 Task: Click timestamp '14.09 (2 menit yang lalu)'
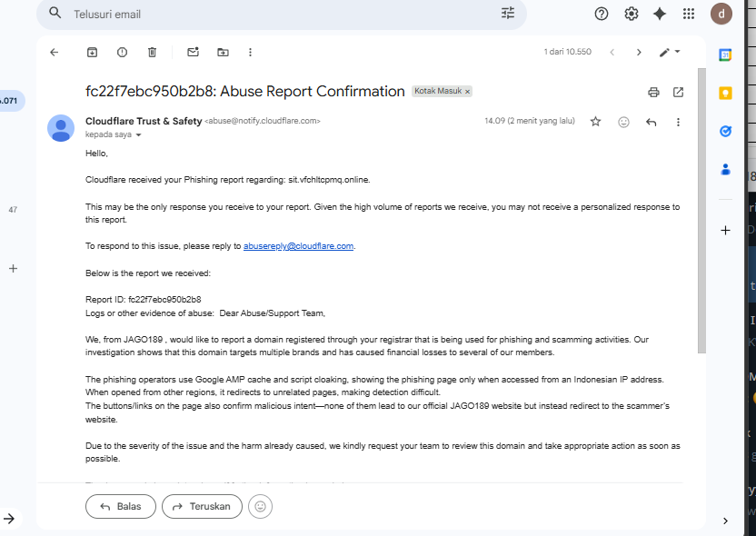(530, 121)
